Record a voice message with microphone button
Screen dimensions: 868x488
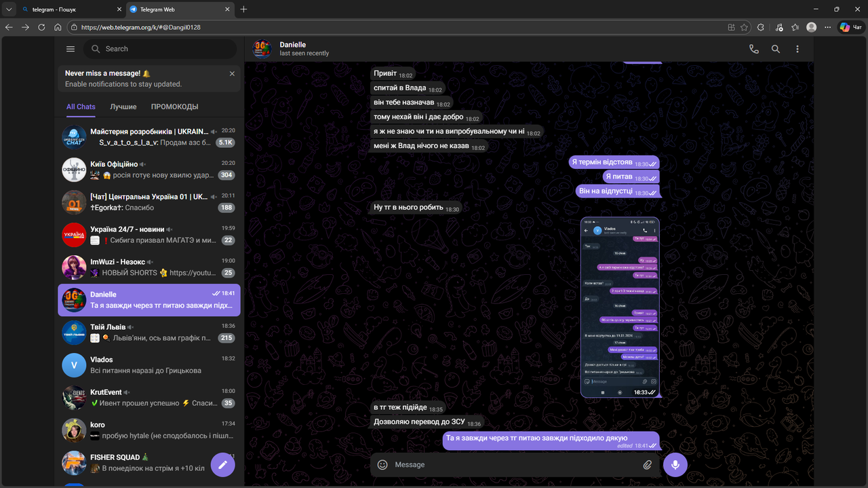click(675, 464)
